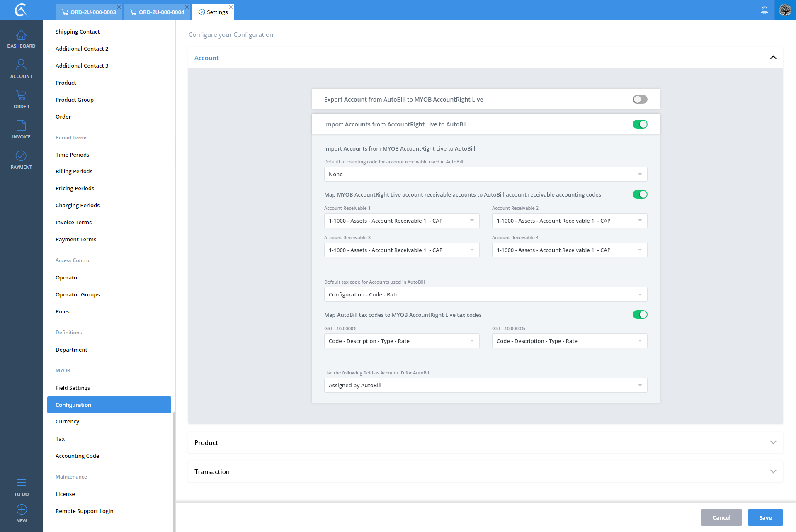Open the Dashboard home icon
The image size is (796, 532).
pyautogui.click(x=21, y=39)
